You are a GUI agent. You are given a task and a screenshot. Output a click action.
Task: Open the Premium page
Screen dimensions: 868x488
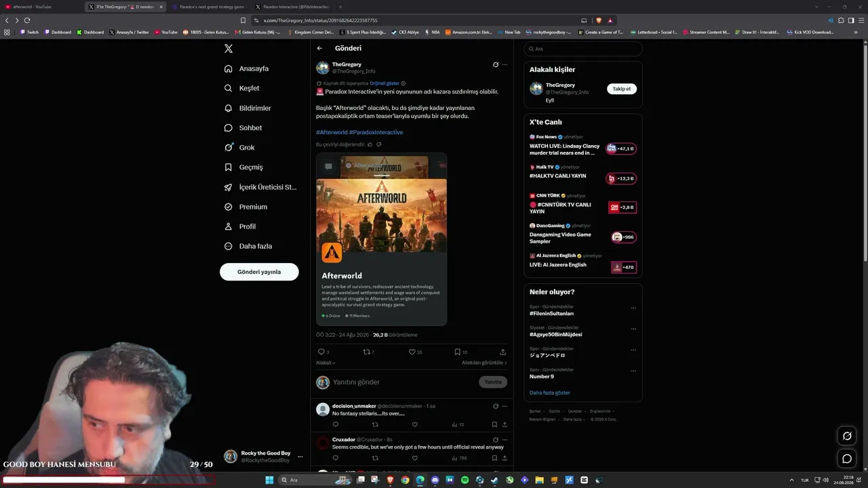[x=245, y=207]
